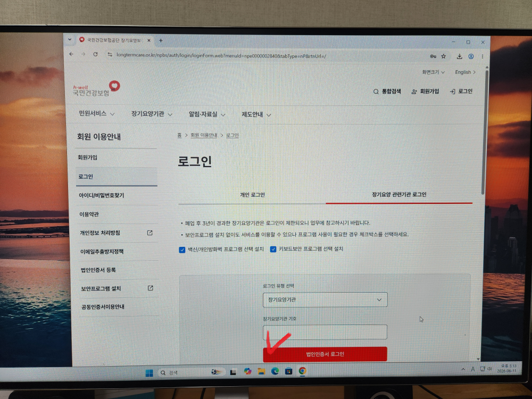The image size is (532, 399).
Task: Click the h-well 국민건강보험 logo
Action: pos(96,88)
